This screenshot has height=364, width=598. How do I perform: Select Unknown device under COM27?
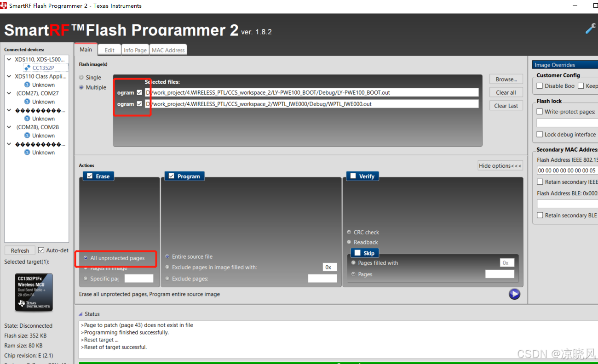pyautogui.click(x=43, y=102)
